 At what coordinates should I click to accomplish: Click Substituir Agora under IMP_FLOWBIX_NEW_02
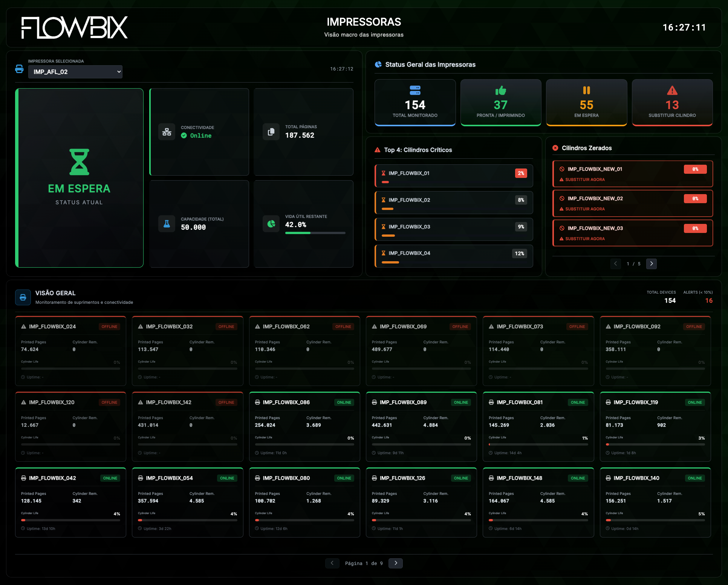point(585,209)
